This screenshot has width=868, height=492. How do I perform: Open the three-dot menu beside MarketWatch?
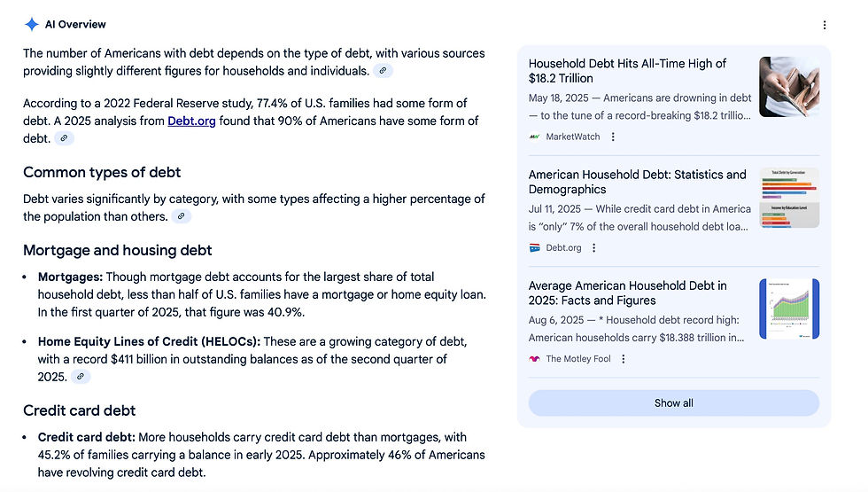613,137
